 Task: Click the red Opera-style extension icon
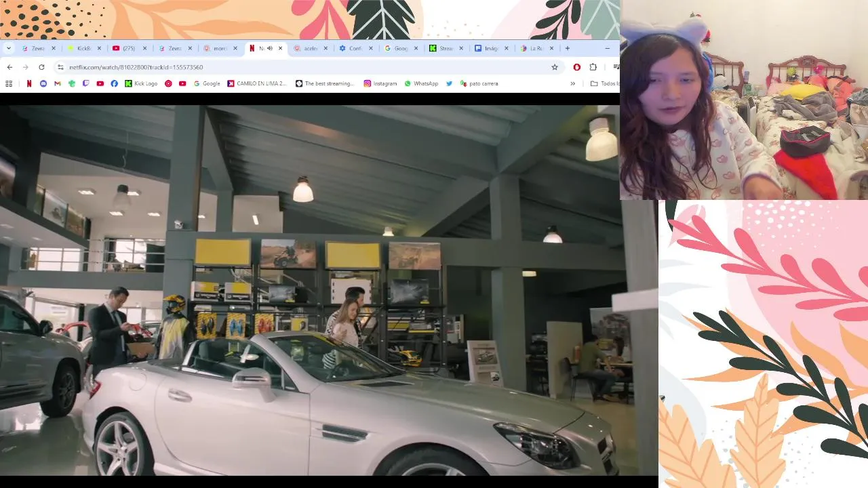(x=577, y=67)
